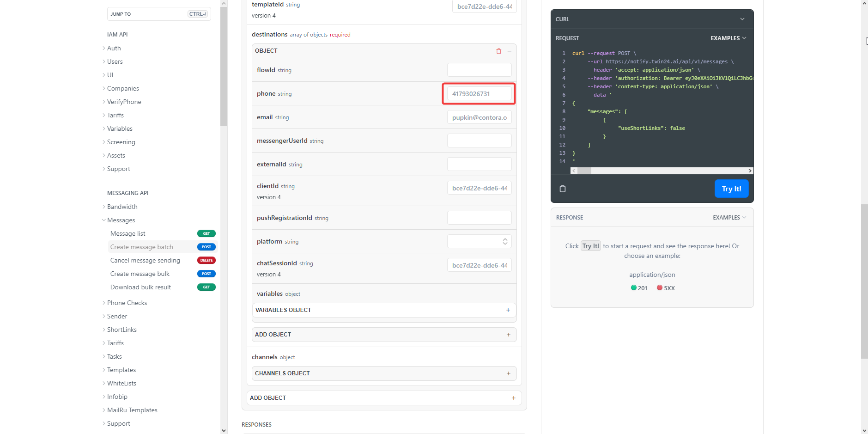The height and width of the screenshot is (434, 868).
Task: Click green 201 response example
Action: 639,288
